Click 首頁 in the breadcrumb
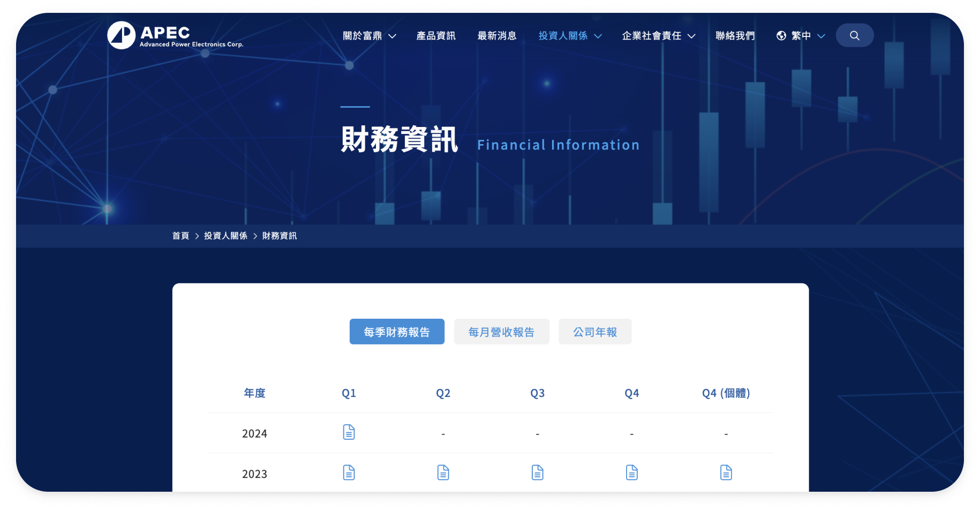This screenshot has width=980, height=511. coord(180,236)
